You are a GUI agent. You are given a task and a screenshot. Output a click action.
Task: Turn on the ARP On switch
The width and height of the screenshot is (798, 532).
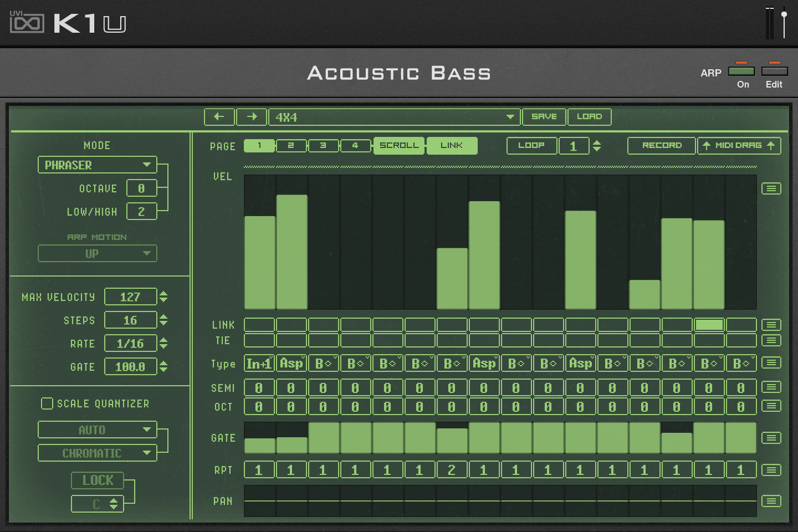(x=742, y=71)
